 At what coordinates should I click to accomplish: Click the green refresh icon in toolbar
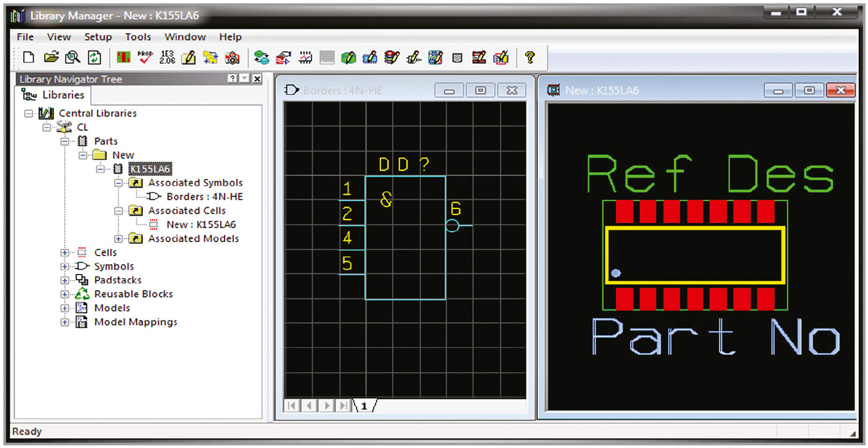pos(94,58)
